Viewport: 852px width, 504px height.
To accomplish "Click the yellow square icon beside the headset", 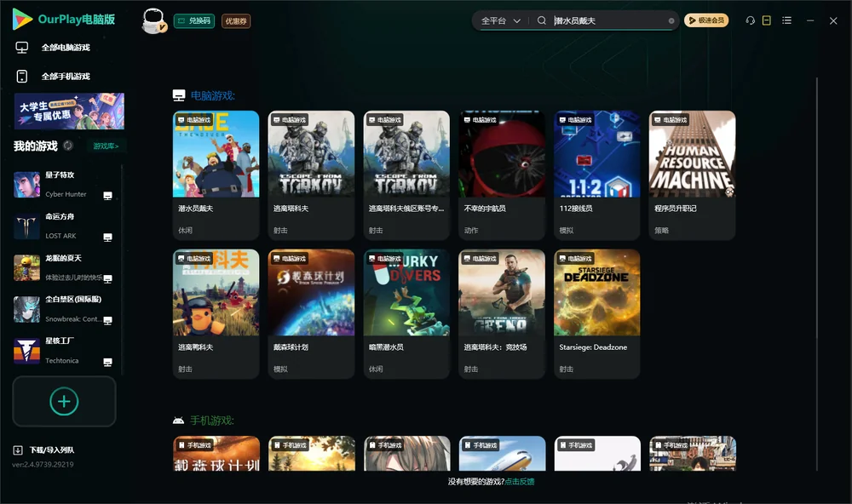I will pos(766,20).
